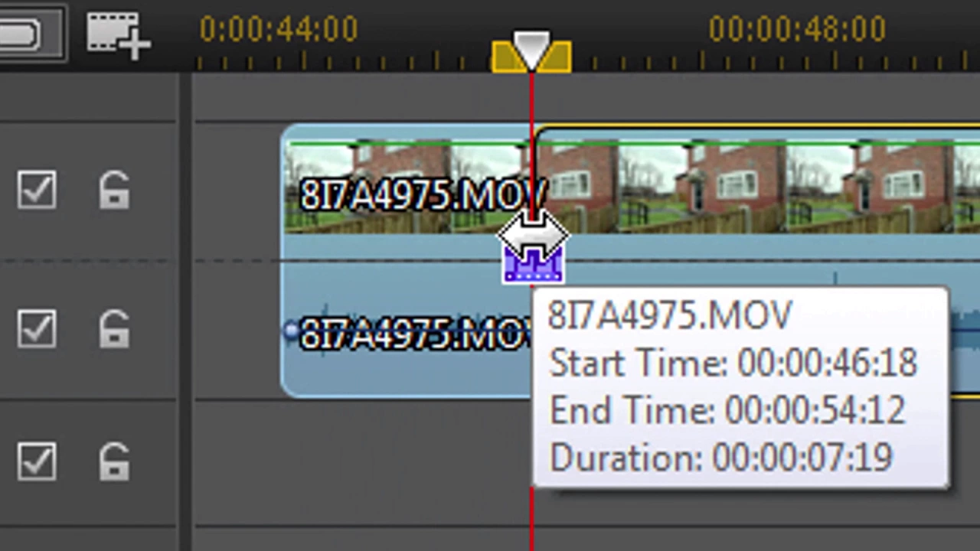Disable the audio track checkbox
This screenshot has height=551, width=980.
click(x=36, y=328)
